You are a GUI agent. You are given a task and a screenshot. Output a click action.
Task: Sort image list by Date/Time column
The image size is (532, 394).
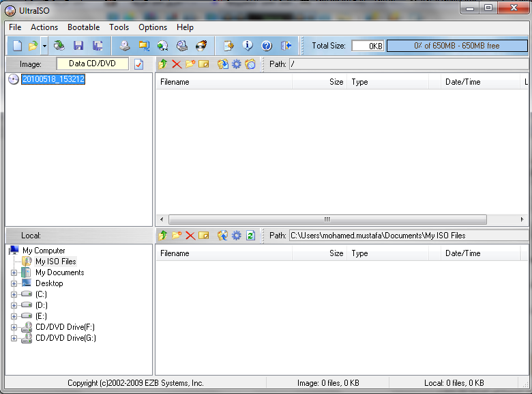pyautogui.click(x=480, y=82)
